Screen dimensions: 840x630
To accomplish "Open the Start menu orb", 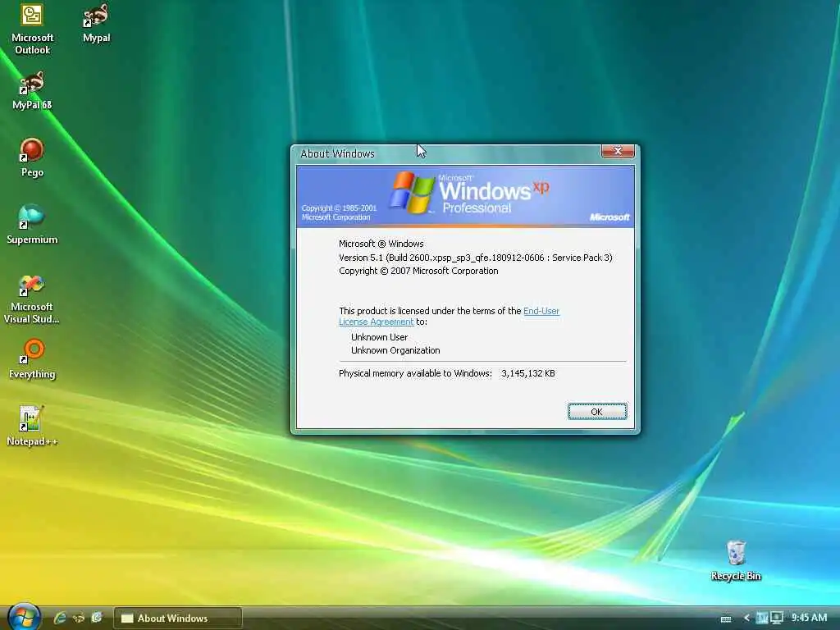I will (24, 617).
